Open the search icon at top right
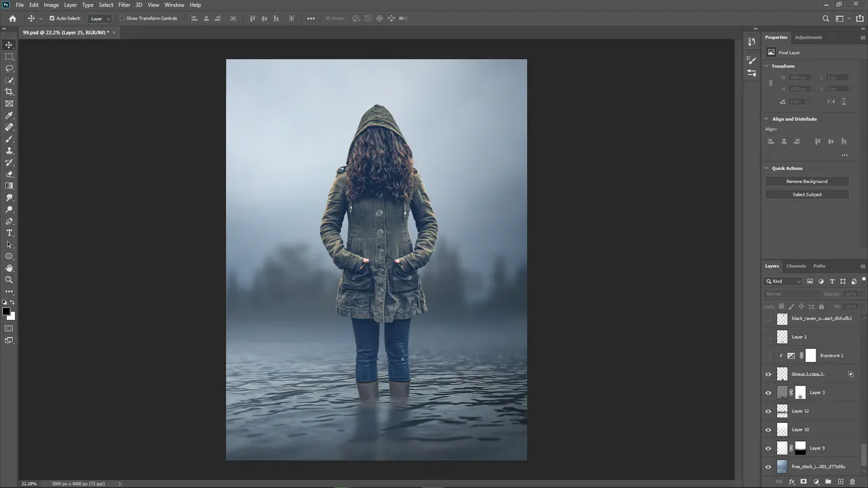 coord(825,18)
